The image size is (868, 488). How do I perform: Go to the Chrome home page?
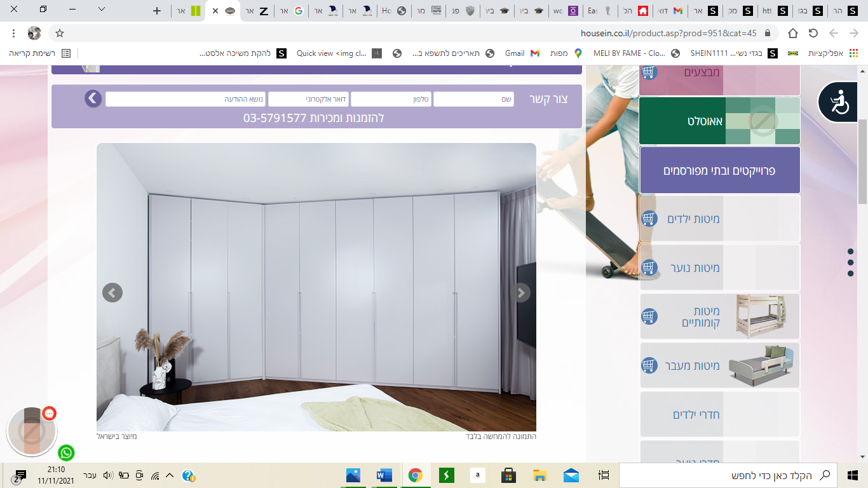[x=793, y=33]
